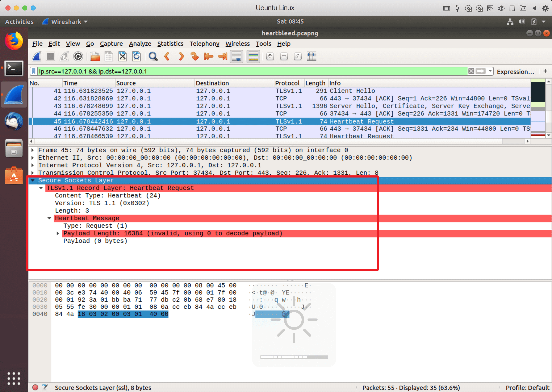552x392 pixels.
Task: Click the packet list intelligent scrollbar minimap
Action: [x=538, y=108]
